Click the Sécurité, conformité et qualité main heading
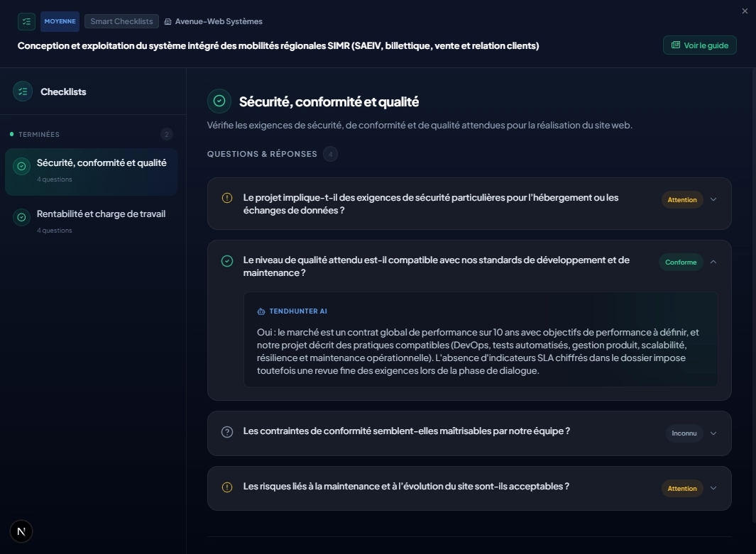The width and height of the screenshot is (756, 554). coord(329,101)
